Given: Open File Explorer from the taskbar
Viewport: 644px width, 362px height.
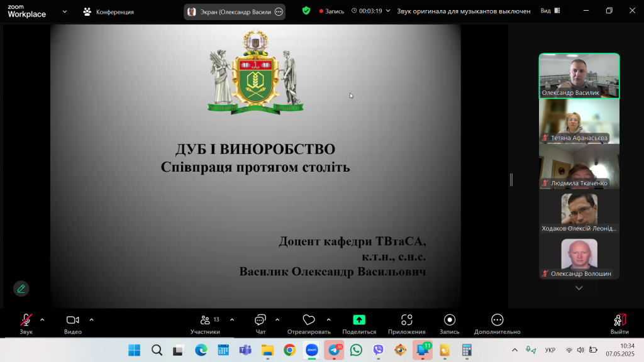Looking at the screenshot, I should [267, 350].
